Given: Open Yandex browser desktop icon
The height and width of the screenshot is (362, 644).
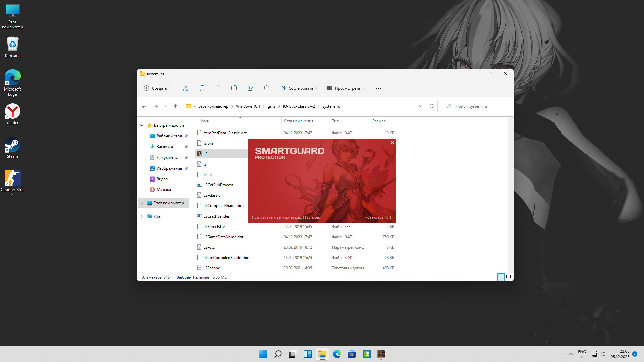Looking at the screenshot, I should [x=13, y=114].
